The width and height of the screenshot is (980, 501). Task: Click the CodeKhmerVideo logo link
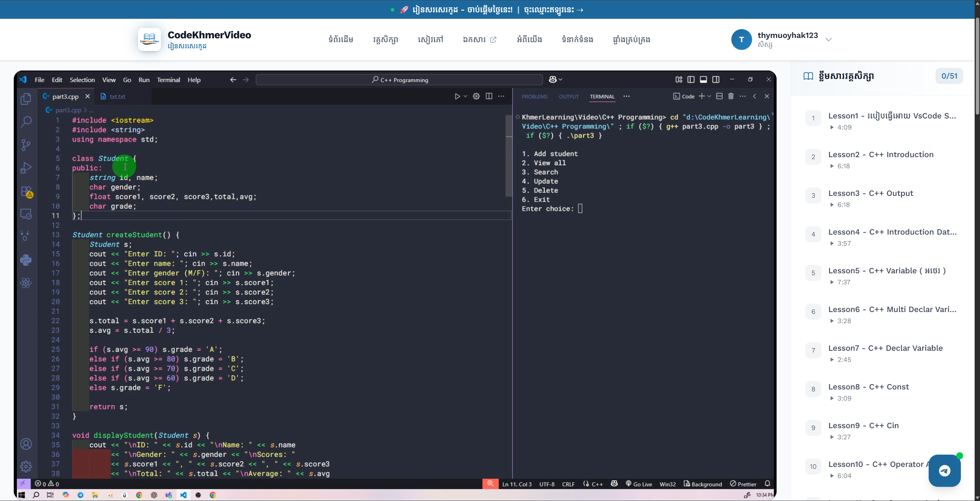click(194, 39)
